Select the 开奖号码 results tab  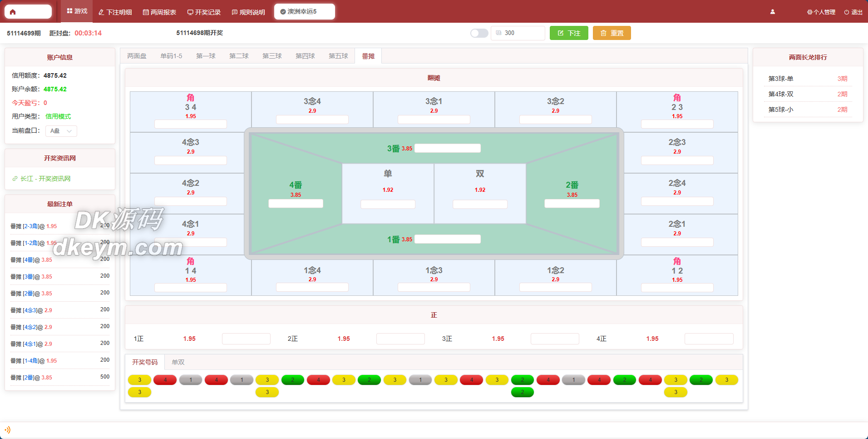pyautogui.click(x=145, y=362)
